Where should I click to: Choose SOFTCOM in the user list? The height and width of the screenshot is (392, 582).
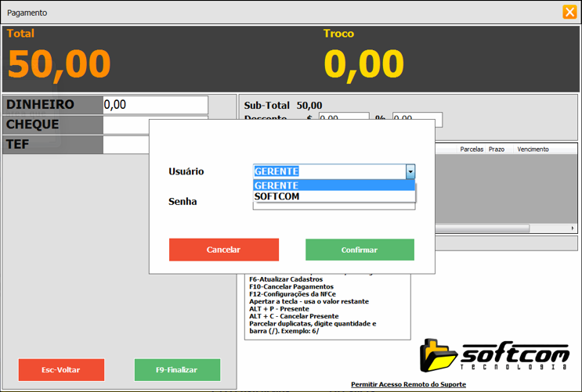point(334,196)
